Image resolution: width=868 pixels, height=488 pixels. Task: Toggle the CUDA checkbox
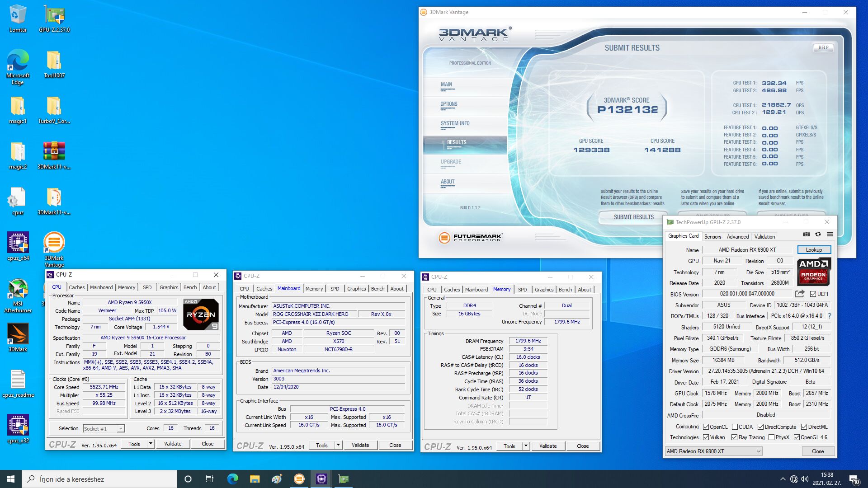tap(735, 427)
